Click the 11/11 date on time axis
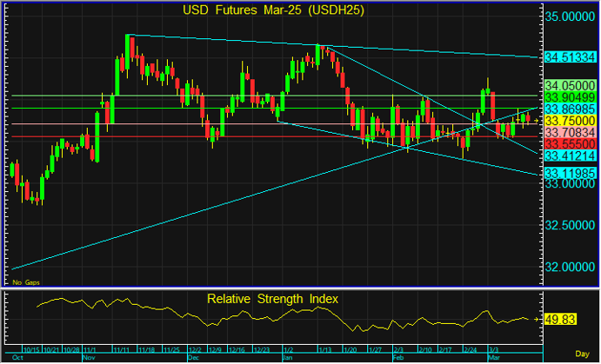Viewport: 601px width, 364px height. (122, 350)
